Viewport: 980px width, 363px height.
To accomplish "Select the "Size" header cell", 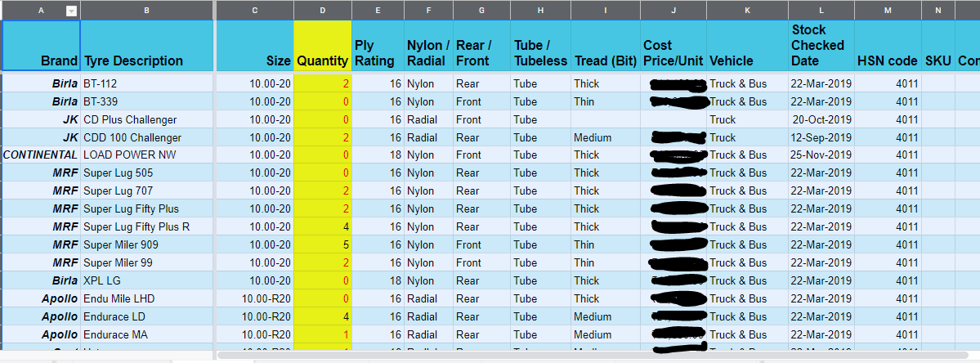I will tap(255, 46).
